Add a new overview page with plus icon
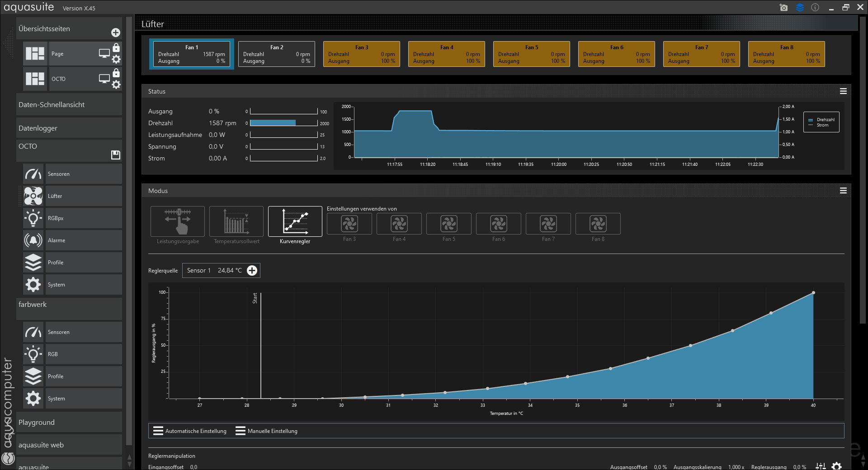The image size is (868, 470). coord(116,33)
